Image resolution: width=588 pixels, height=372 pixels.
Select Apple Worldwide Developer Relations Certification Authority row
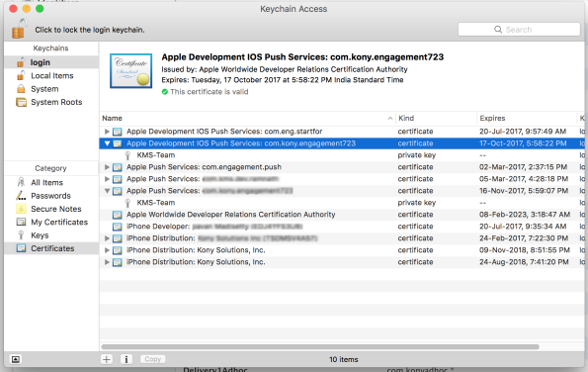[x=342, y=215]
